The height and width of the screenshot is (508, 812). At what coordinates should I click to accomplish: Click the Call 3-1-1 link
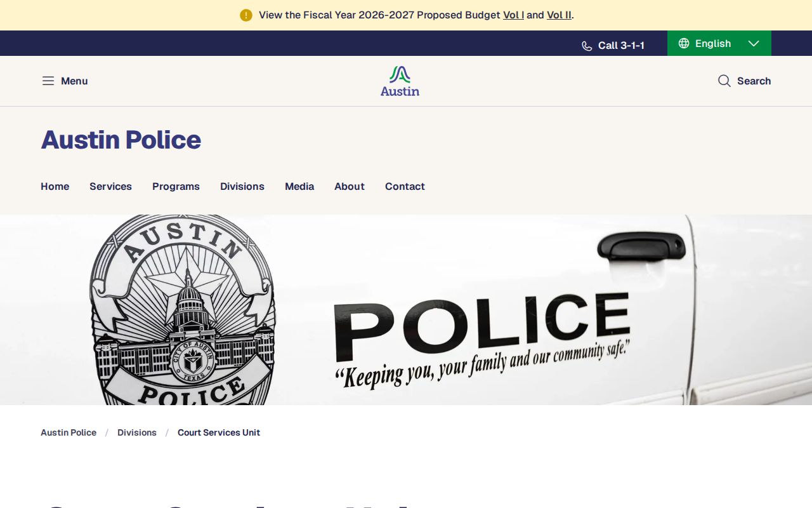[613, 46]
